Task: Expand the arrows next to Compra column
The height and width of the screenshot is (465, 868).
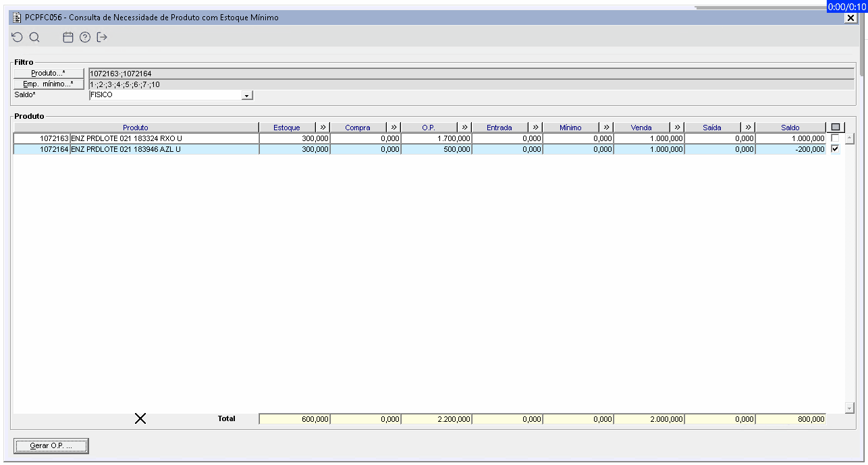Action: pyautogui.click(x=394, y=128)
